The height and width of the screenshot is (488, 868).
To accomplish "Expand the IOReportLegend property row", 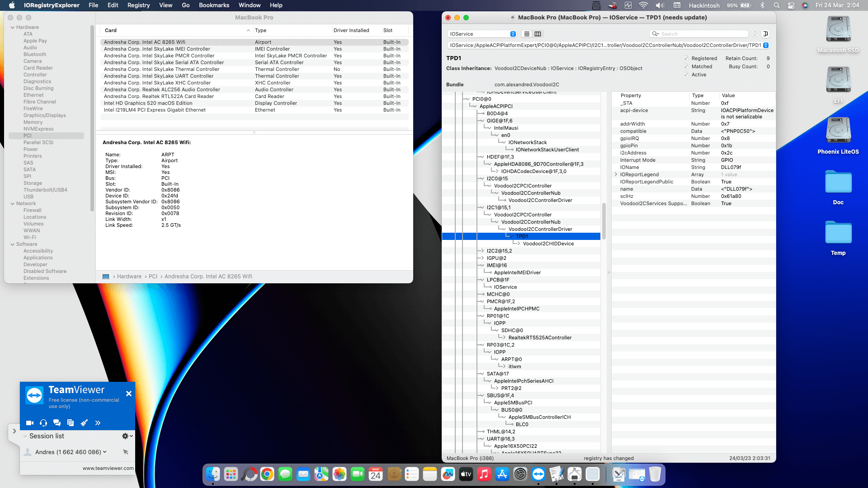I will (616, 174).
